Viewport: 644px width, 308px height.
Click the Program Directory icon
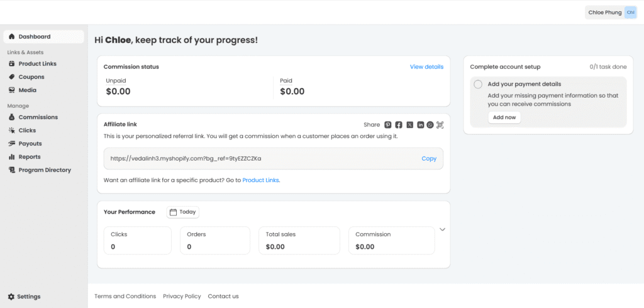[11, 170]
